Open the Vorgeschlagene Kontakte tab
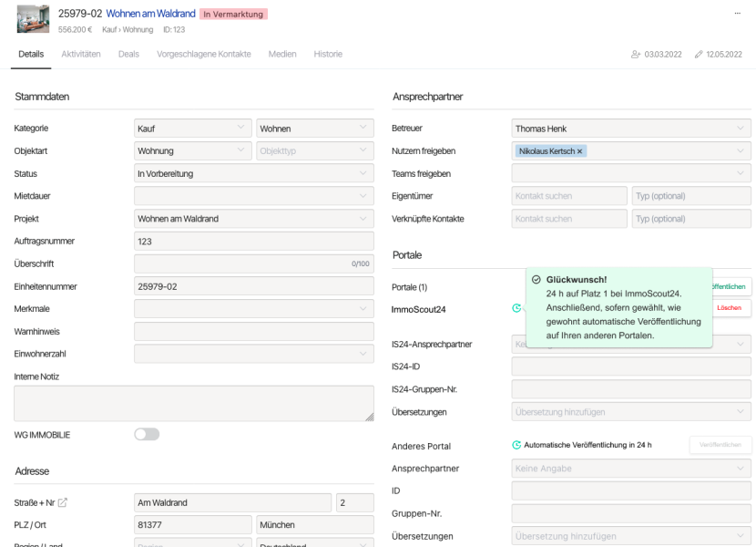 (x=204, y=54)
